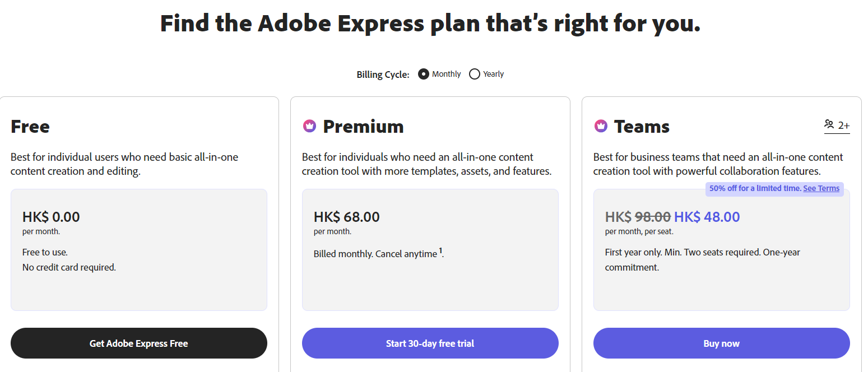Click the Teams plan crown icon
Image resolution: width=868 pixels, height=372 pixels.
601,126
